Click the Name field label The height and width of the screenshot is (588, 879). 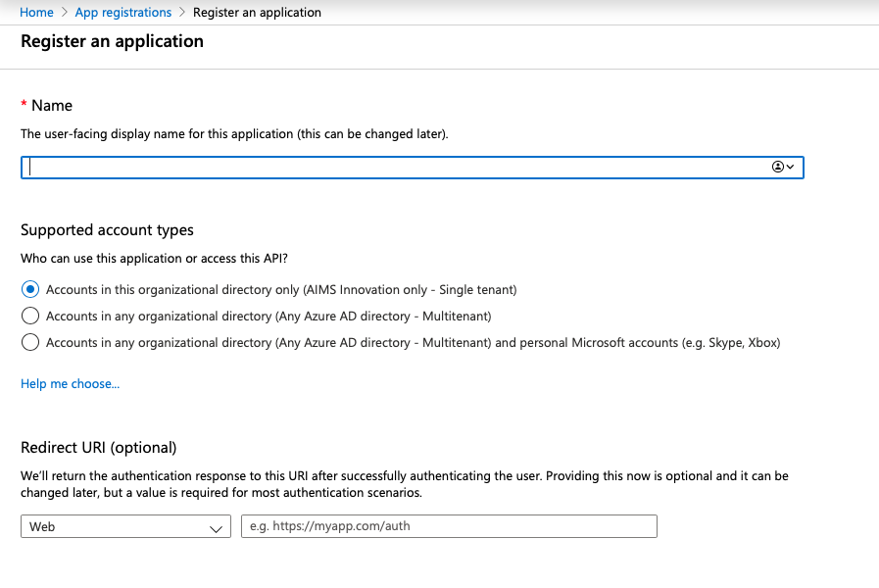click(52, 106)
